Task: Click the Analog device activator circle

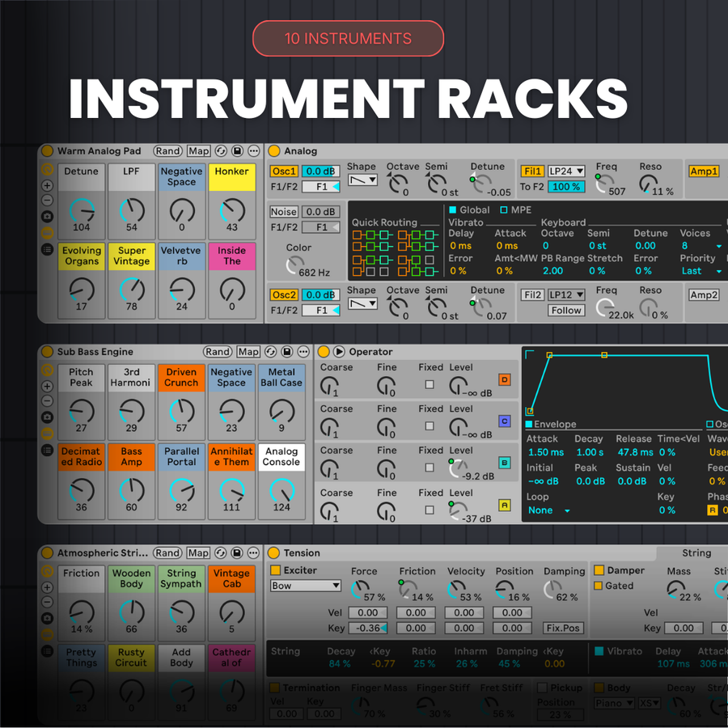Action: pyautogui.click(x=274, y=151)
